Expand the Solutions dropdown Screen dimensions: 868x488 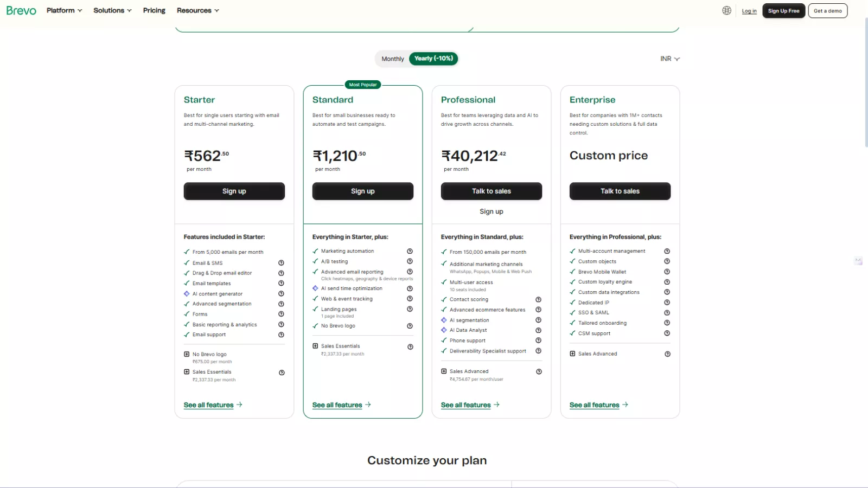click(112, 10)
